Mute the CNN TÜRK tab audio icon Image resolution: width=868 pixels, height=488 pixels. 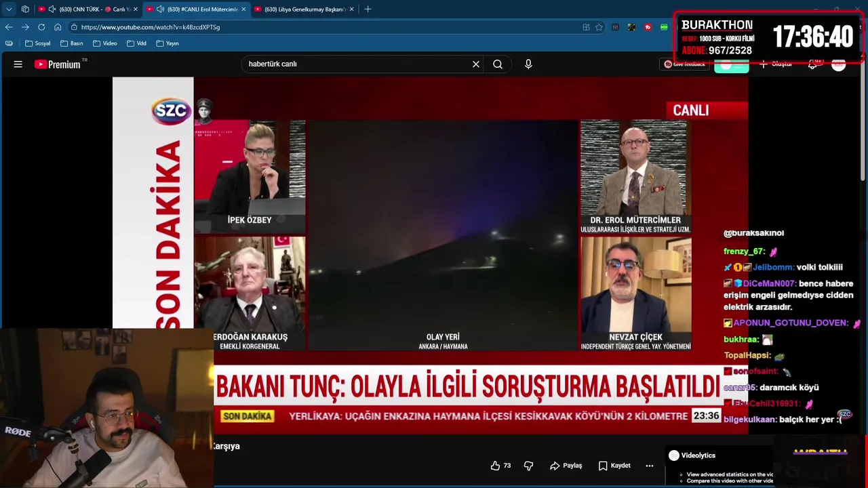(52, 9)
